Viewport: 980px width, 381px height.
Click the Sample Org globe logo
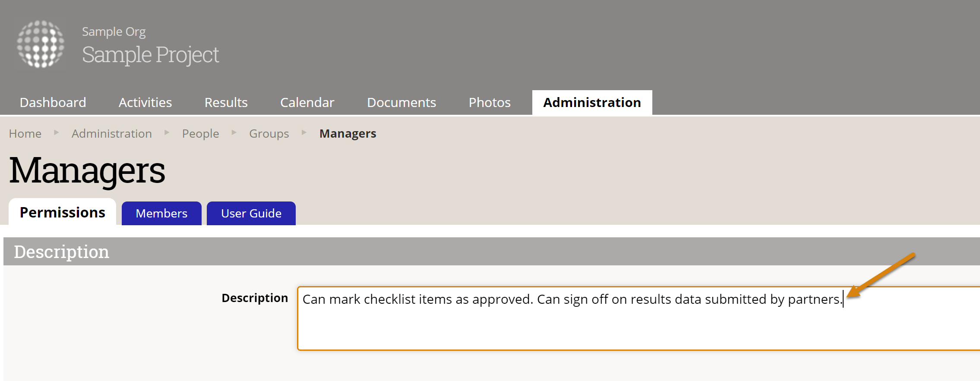(41, 44)
